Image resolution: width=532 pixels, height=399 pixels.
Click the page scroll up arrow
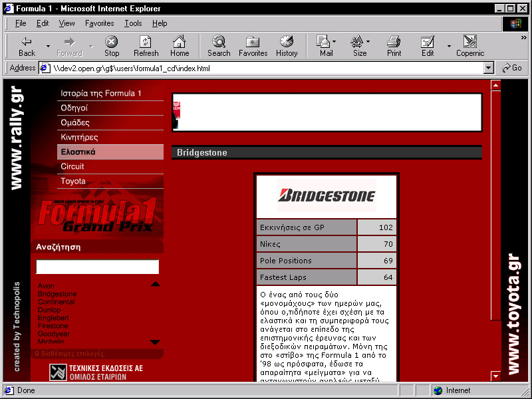click(x=495, y=85)
